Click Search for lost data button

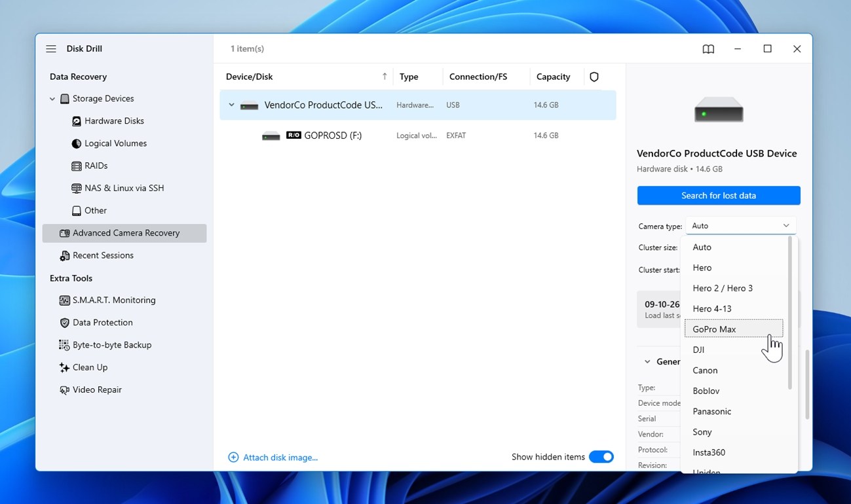[x=719, y=196]
